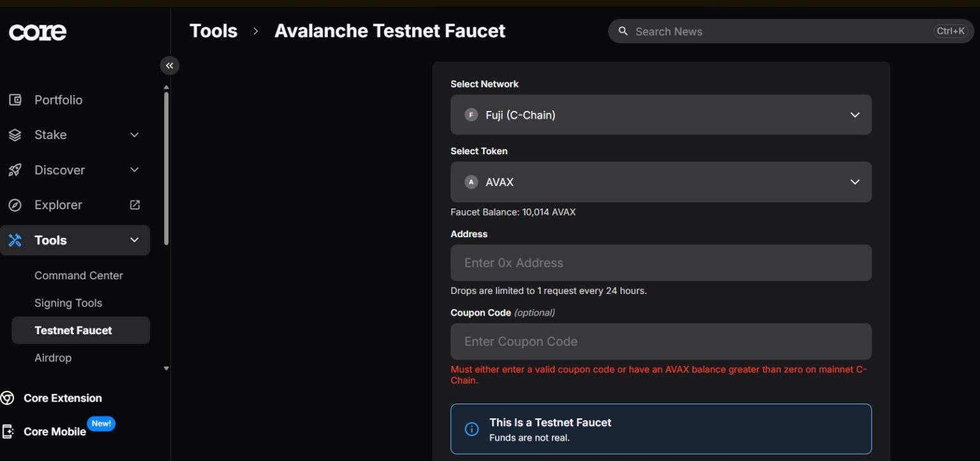Select the Portfolio sidebar icon
This screenshot has width=980, height=461.
point(15,99)
